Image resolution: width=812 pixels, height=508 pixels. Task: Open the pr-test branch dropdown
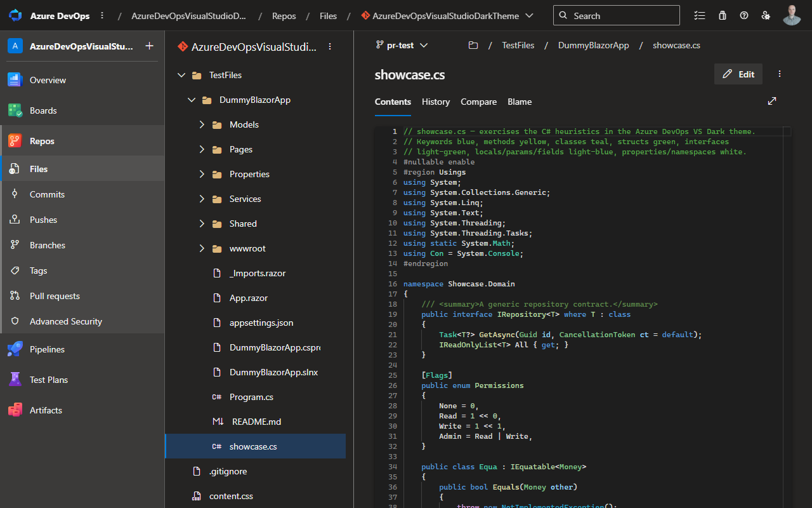click(402, 45)
